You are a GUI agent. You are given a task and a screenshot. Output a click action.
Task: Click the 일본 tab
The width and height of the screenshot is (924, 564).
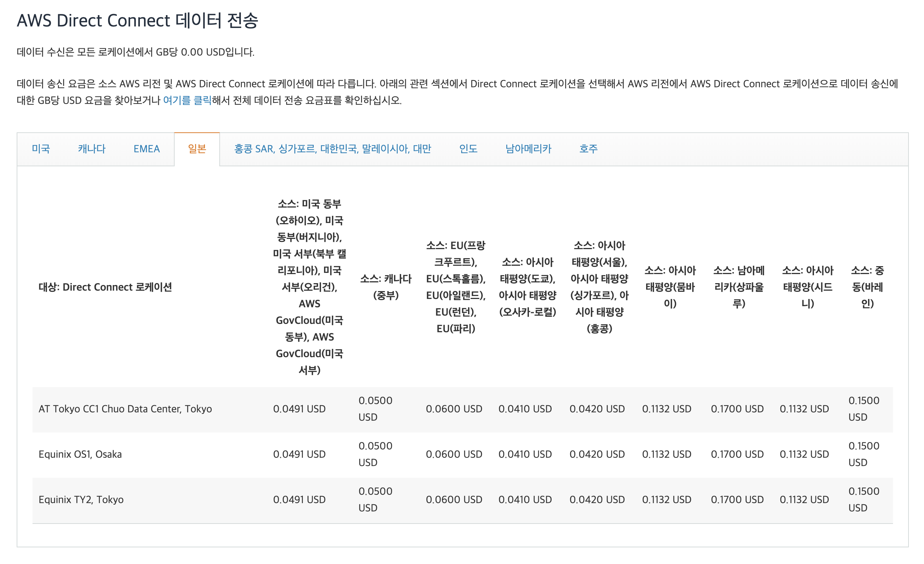197,149
